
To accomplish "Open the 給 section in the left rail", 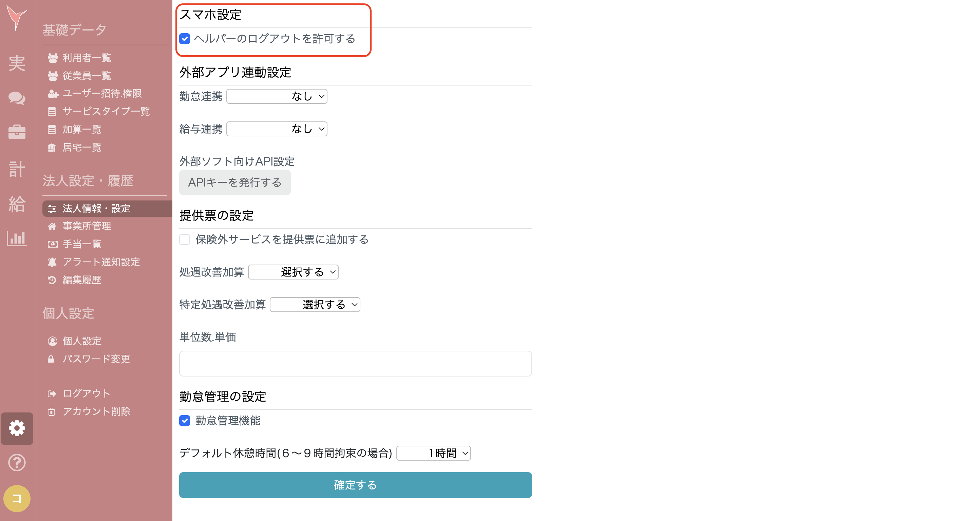I will coord(17,205).
